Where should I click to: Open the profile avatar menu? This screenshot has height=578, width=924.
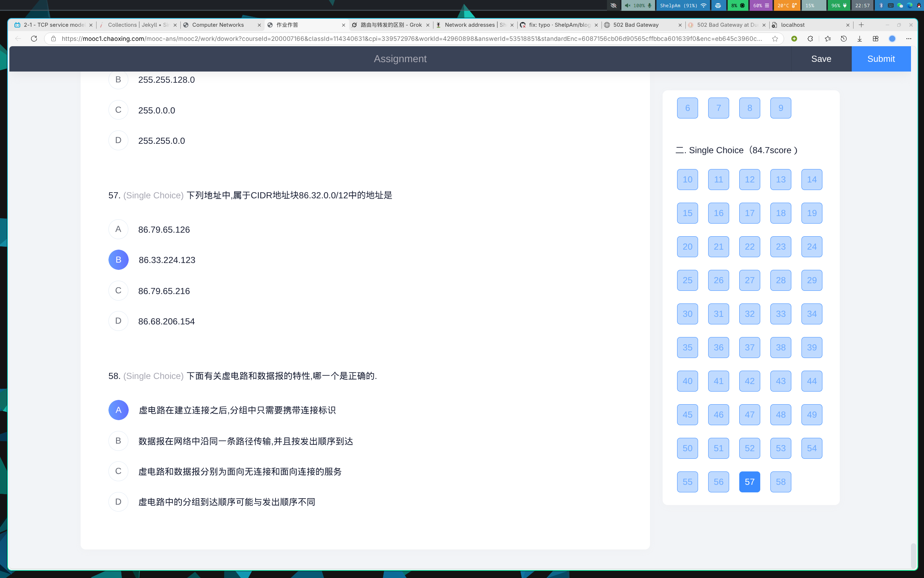point(893,39)
